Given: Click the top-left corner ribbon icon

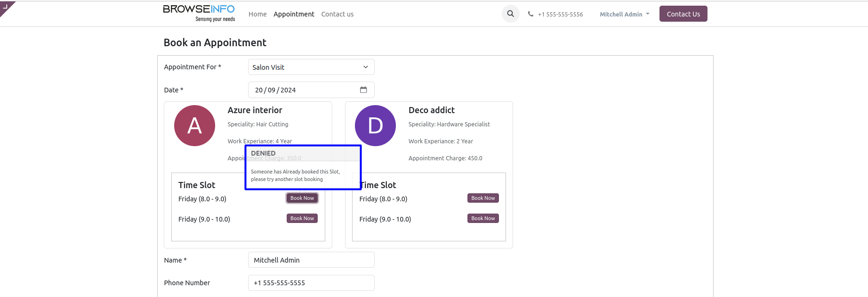Looking at the screenshot, I should [x=6, y=7].
